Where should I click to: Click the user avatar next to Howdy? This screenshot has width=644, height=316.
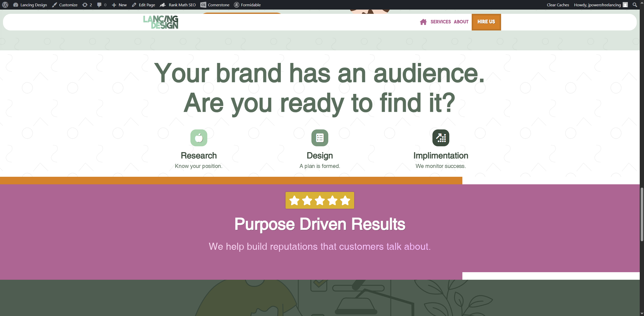[x=625, y=5]
